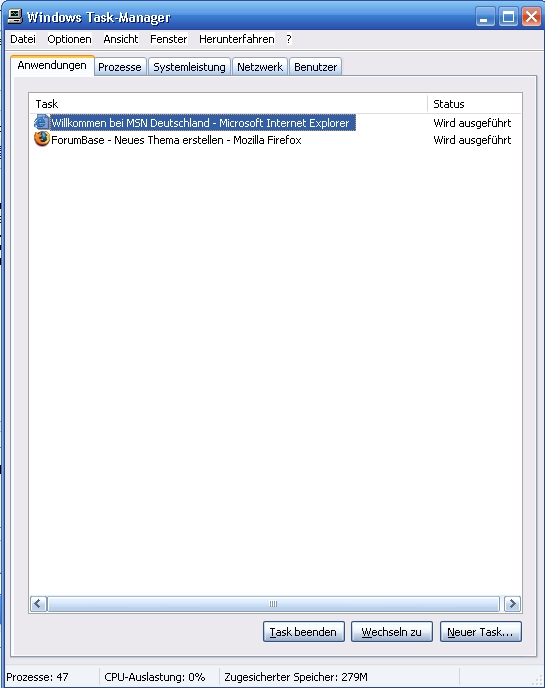The image size is (545, 688).
Task: Open the Fenster menu
Action: [x=169, y=39]
